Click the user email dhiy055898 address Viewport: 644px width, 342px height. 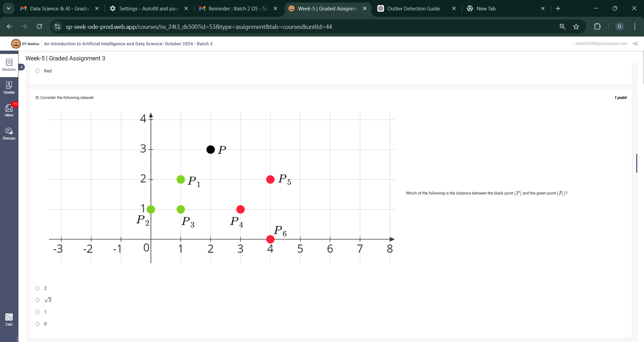point(601,44)
